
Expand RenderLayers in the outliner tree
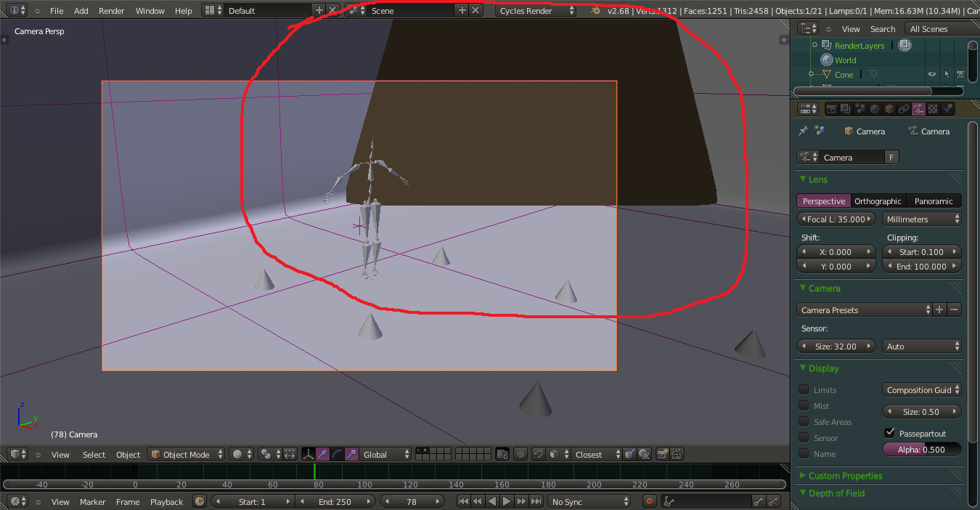[814, 45]
